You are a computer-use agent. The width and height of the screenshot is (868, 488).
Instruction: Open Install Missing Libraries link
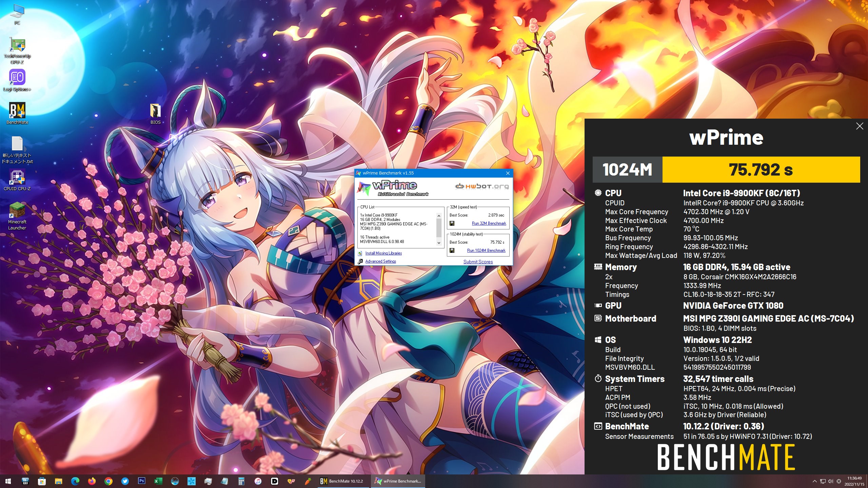383,253
